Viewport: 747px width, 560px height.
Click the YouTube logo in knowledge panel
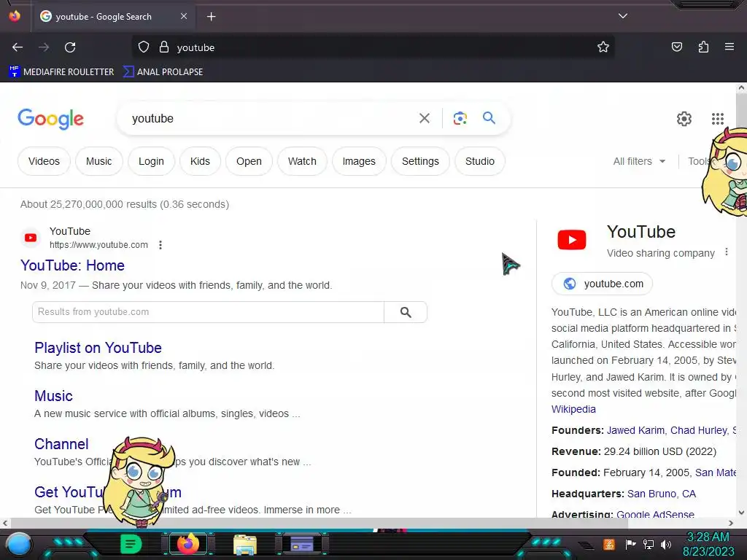[572, 239]
